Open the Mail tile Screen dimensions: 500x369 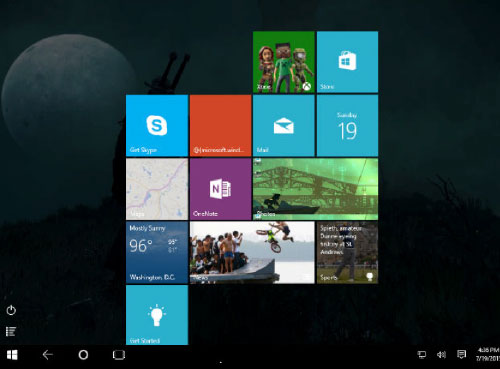click(x=284, y=126)
